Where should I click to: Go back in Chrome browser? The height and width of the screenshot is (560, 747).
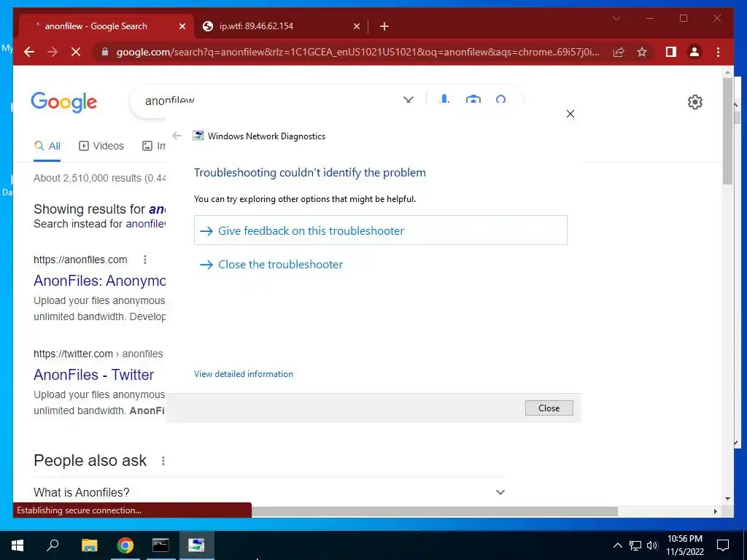[x=29, y=52]
